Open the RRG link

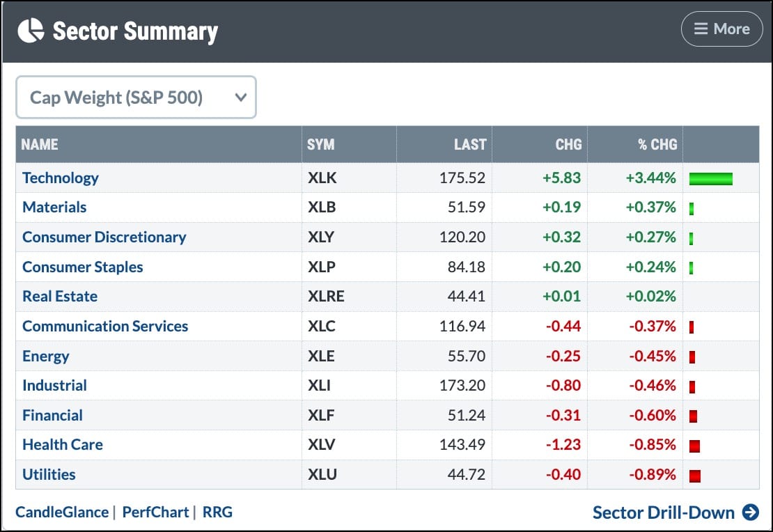click(x=217, y=513)
